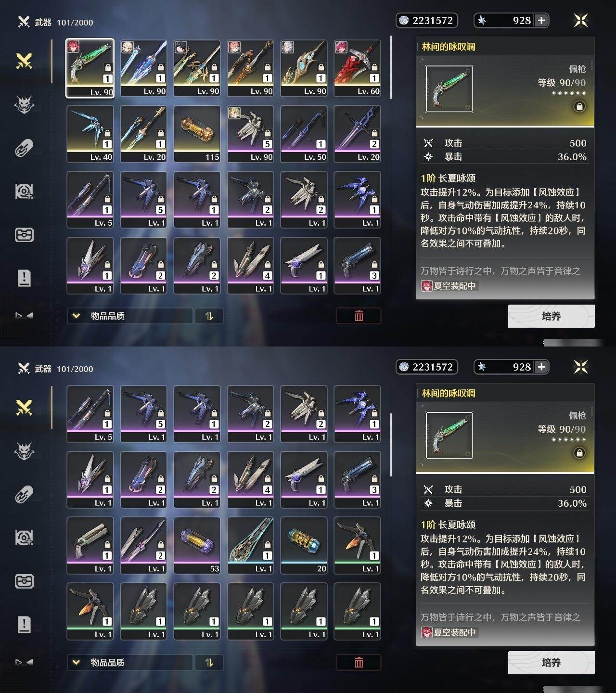Screen dimensions: 616x693
Task: Toggle the lock icon in the bottom detail panel
Action: (x=579, y=453)
